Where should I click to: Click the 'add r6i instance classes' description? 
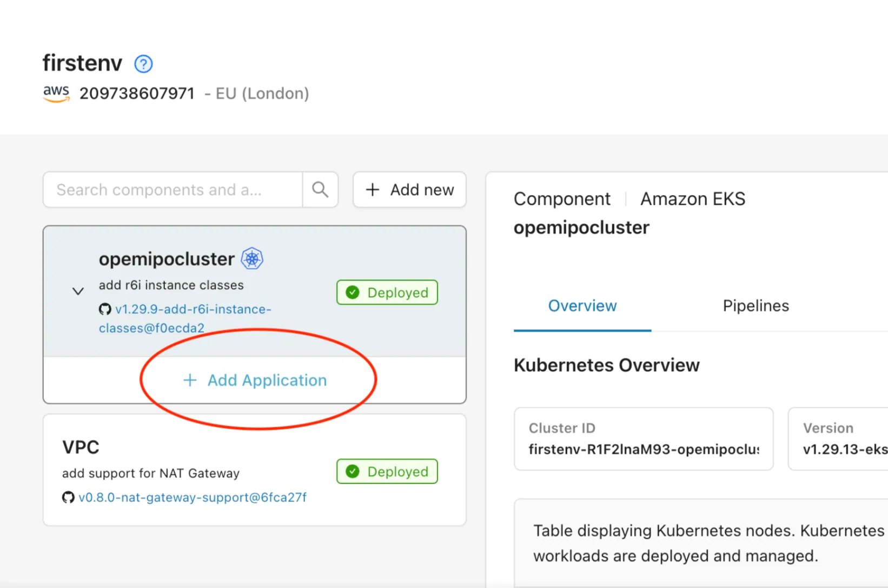point(171,285)
